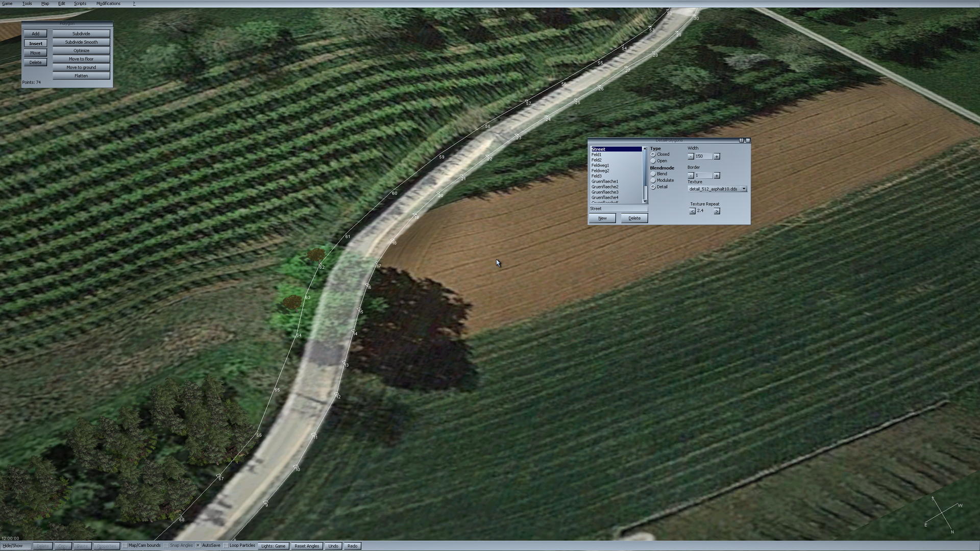Increase Width with the plus button
This screenshot has height=551, width=980.
click(717, 157)
